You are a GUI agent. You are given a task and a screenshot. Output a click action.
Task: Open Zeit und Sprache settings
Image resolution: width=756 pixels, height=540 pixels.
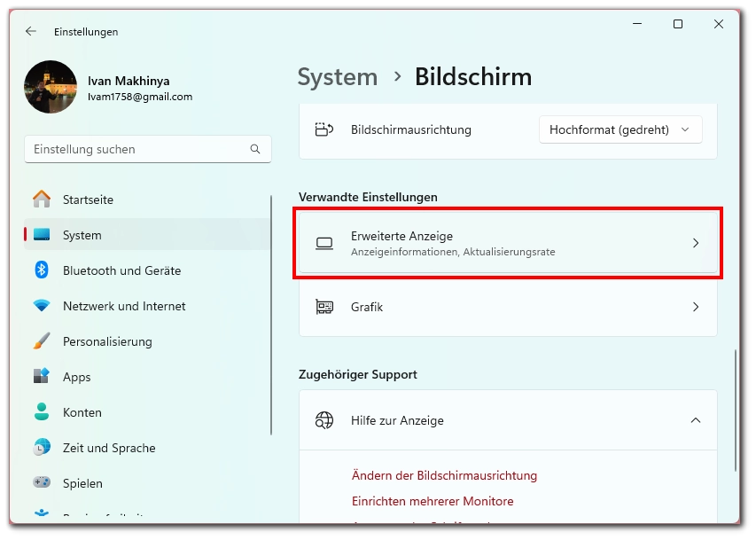[147, 448]
